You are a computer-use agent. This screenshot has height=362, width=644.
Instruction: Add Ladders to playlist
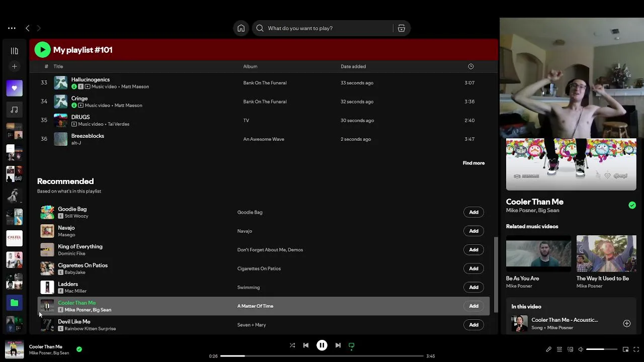[x=474, y=287]
